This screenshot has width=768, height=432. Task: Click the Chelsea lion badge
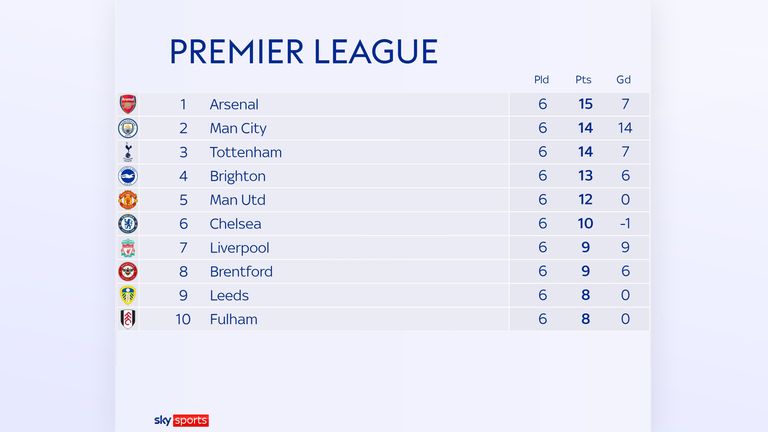pyautogui.click(x=128, y=224)
